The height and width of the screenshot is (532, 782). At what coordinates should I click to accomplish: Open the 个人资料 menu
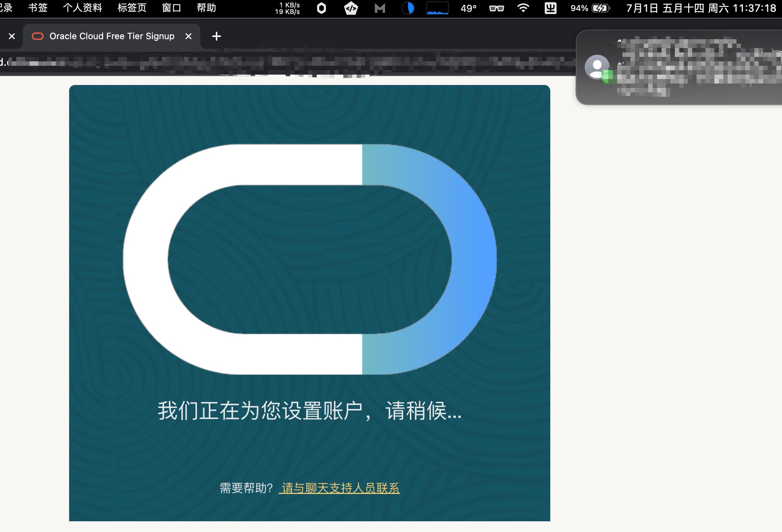tap(82, 8)
